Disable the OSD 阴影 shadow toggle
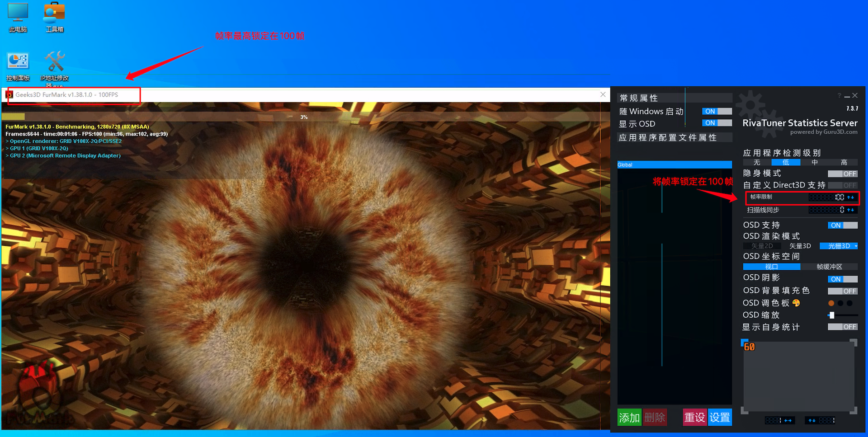 tap(842, 279)
